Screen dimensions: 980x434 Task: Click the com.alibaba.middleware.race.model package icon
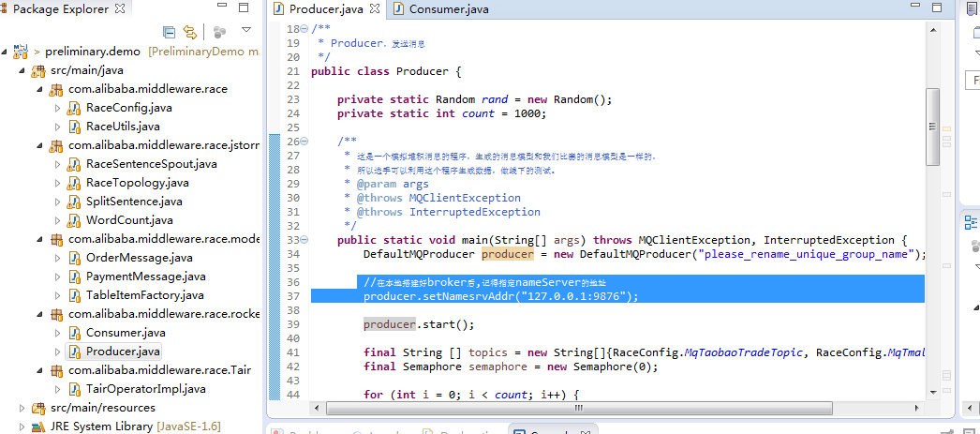56,239
